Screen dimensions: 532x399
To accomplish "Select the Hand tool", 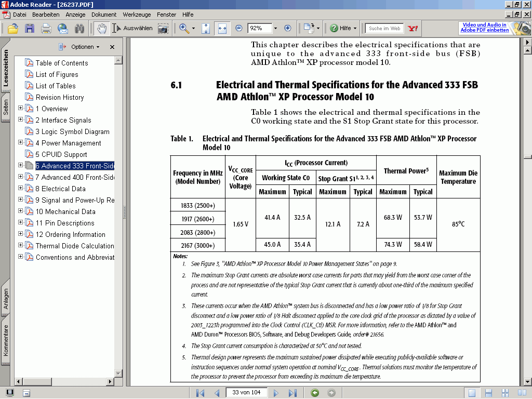I will [101, 29].
